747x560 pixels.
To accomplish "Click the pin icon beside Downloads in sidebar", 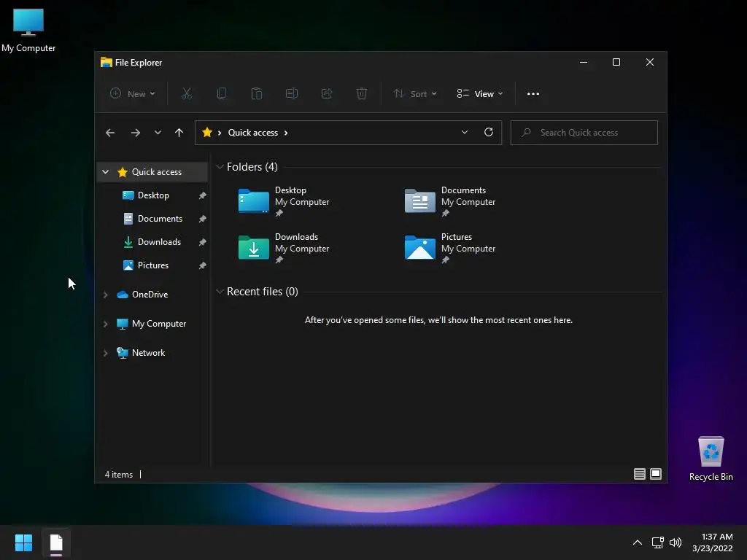I will tap(203, 242).
